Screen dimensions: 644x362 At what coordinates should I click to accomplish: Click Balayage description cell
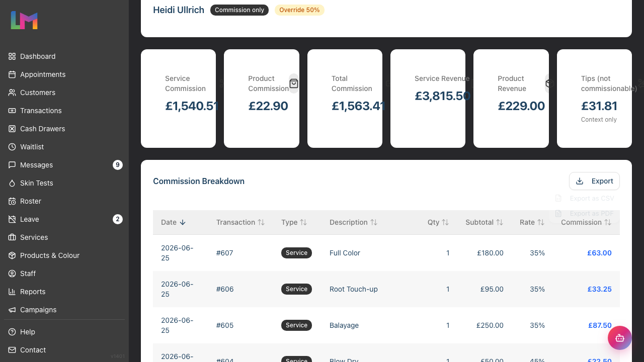click(344, 325)
